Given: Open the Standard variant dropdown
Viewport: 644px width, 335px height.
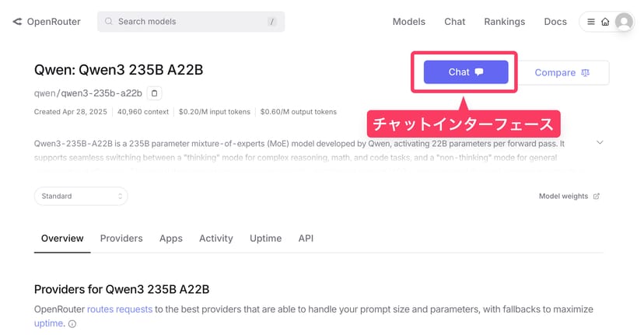Looking at the screenshot, I should [x=81, y=197].
